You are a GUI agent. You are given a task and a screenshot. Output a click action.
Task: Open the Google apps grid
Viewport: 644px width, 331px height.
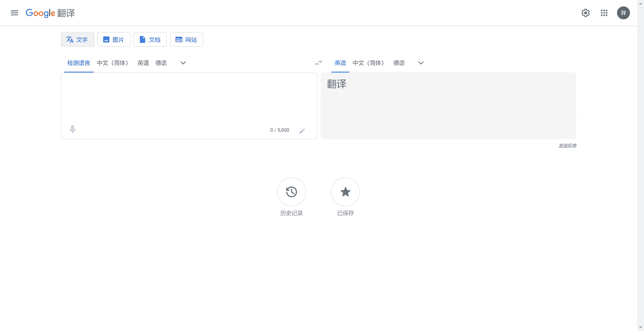(x=604, y=13)
